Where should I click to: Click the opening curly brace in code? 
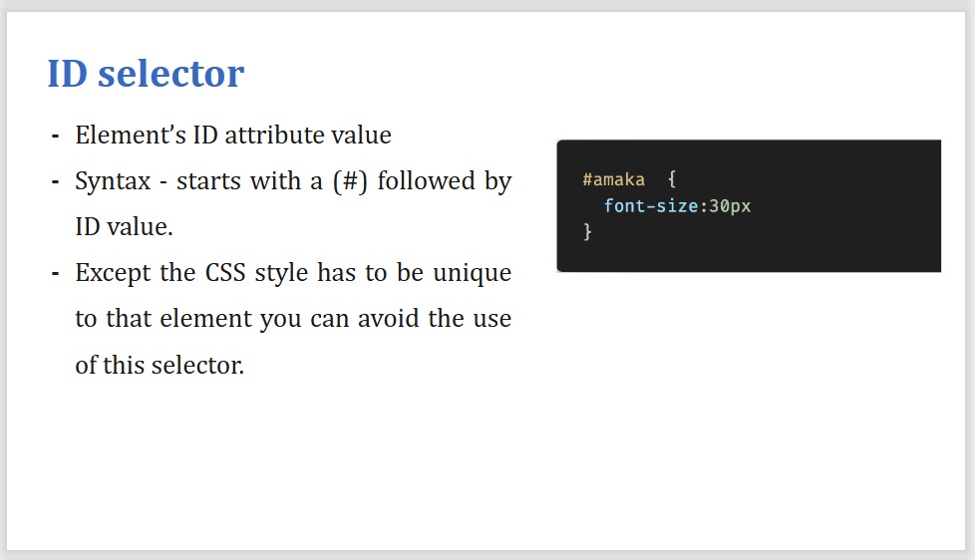click(672, 180)
